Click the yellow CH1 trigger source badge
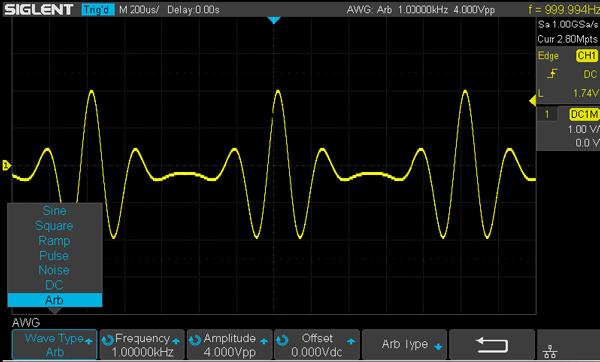 (x=587, y=56)
